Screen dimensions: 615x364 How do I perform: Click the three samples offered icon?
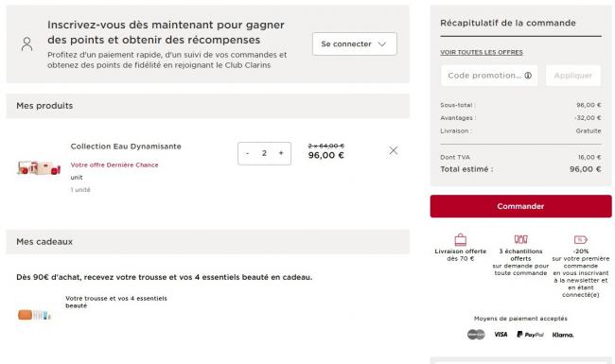(521, 239)
